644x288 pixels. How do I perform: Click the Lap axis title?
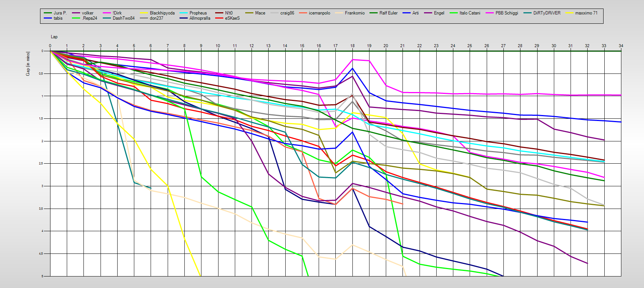pyautogui.click(x=54, y=37)
